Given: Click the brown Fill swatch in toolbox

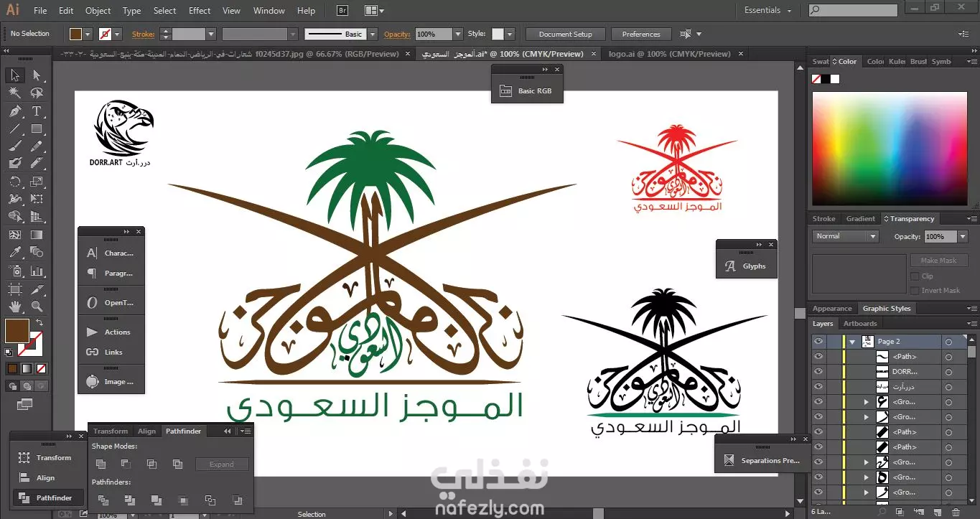Looking at the screenshot, I should (17, 331).
